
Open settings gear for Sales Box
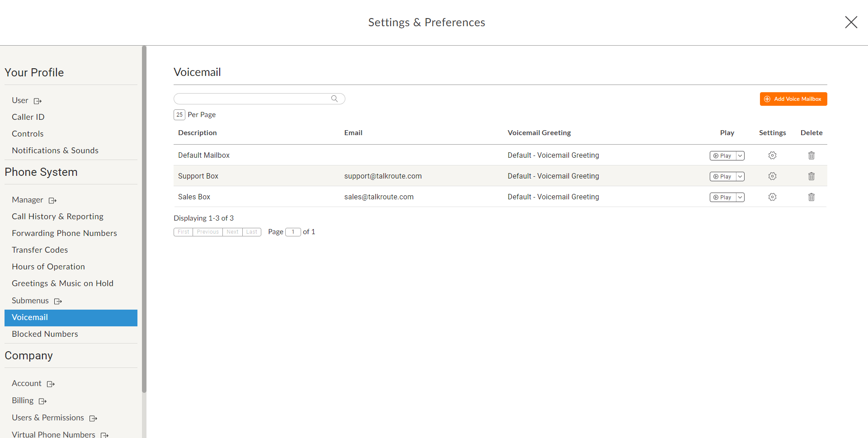pyautogui.click(x=772, y=197)
